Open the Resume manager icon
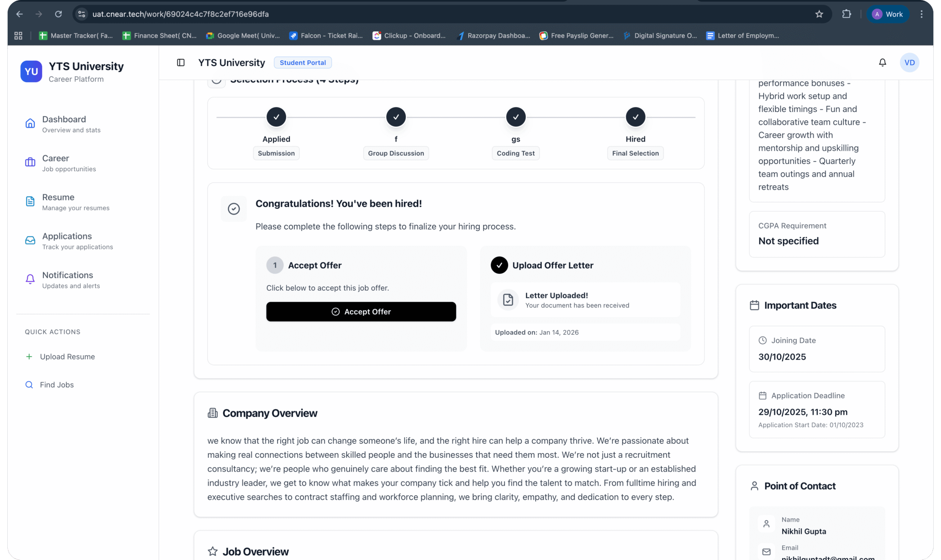941x560 pixels. coord(30,201)
